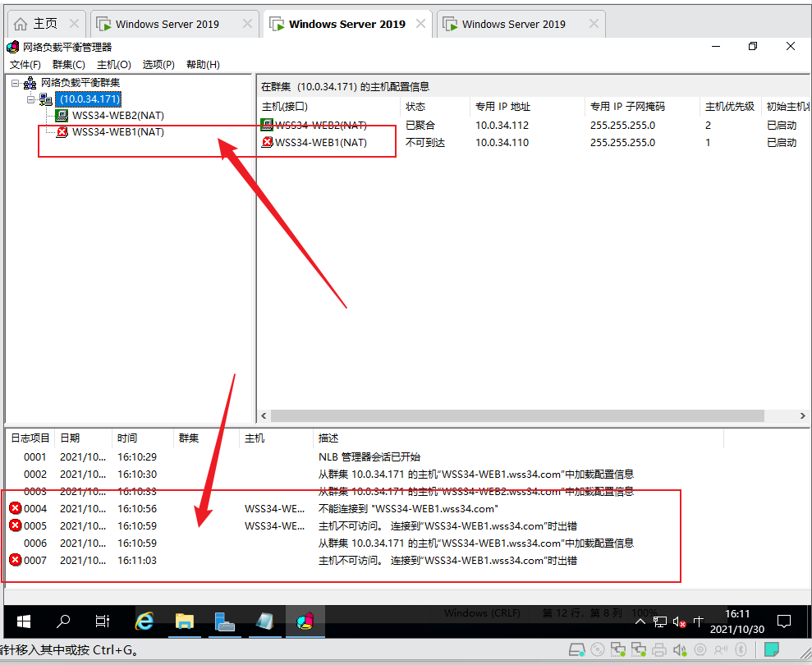
Task: Select the 网络负载平衡群集 tree root
Action: coord(80,82)
